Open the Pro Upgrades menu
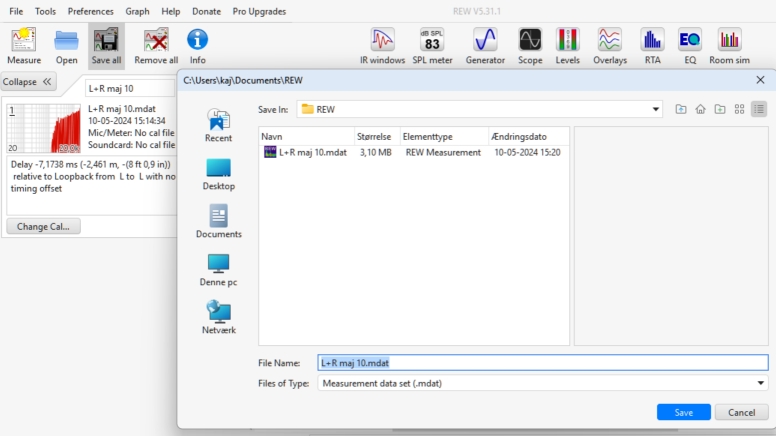Viewport: 776px width, 436px height. pyautogui.click(x=259, y=11)
